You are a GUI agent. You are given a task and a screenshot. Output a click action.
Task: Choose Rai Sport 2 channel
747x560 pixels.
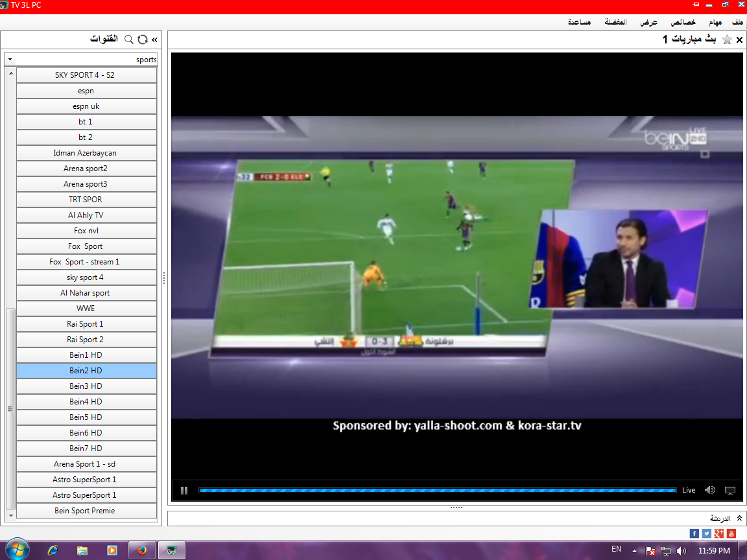coord(86,340)
